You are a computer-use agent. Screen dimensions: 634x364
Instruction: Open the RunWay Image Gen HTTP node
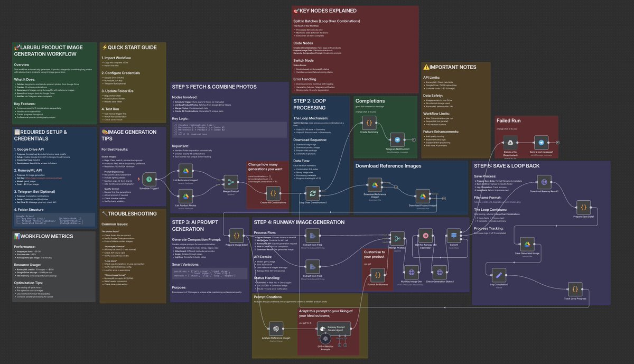[412, 272]
